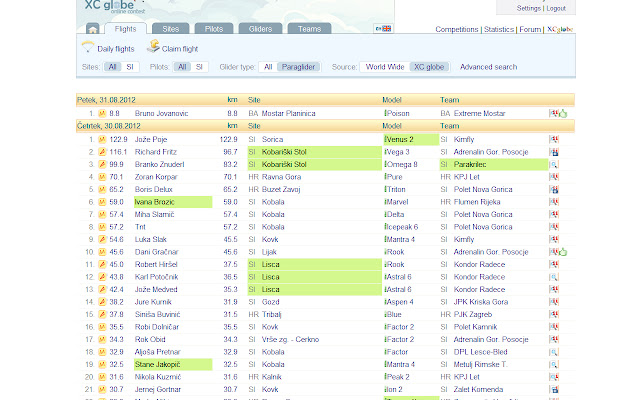Open the Competitions link

457,29
